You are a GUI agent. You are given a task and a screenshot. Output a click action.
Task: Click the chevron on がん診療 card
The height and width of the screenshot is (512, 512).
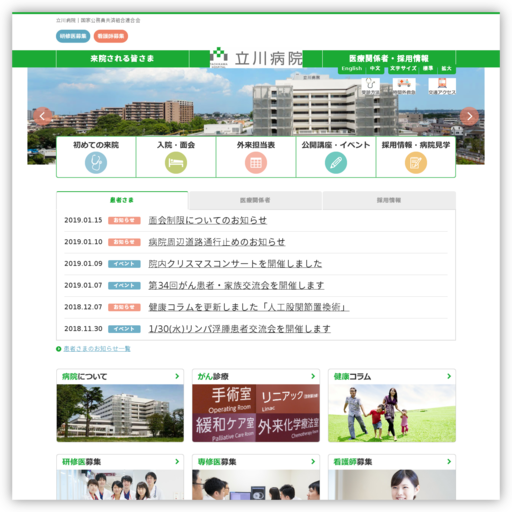(313, 376)
